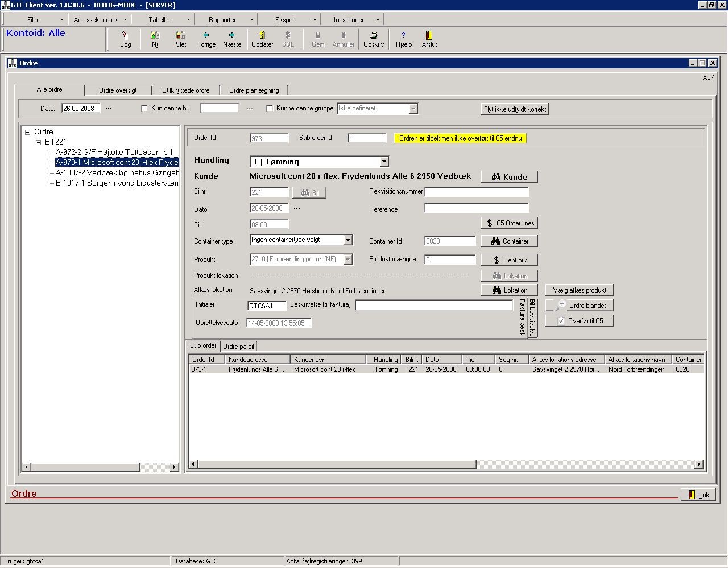Toggle the Kunne denne gruppe checkbox
Image resolution: width=728 pixels, height=568 pixels.
(270, 108)
